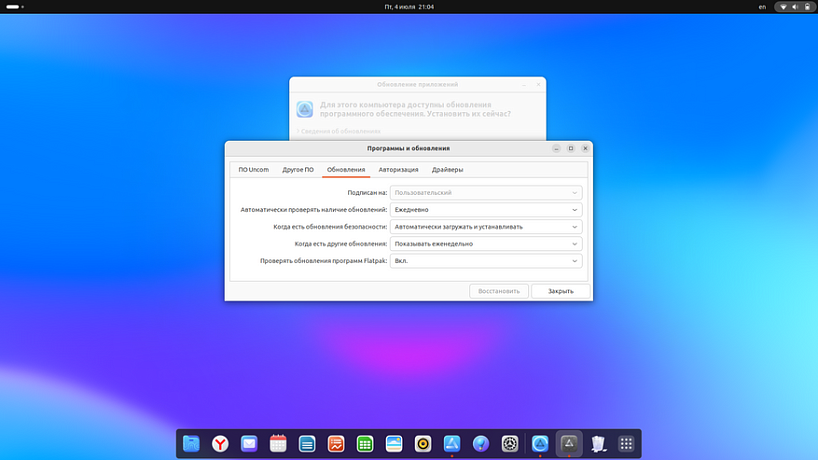Open the 'Авторизация' tab
The width and height of the screenshot is (818, 460).
[x=398, y=170]
